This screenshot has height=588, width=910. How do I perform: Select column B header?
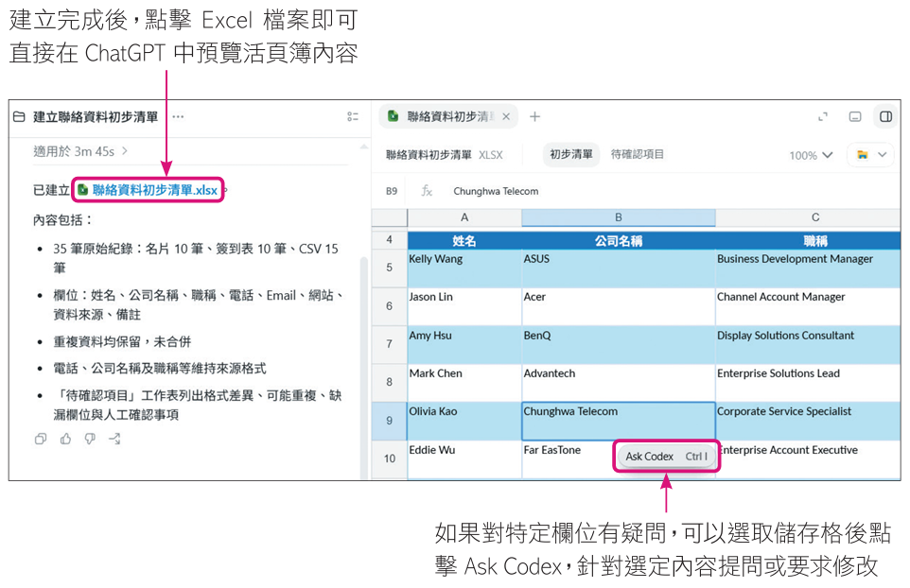click(x=619, y=217)
